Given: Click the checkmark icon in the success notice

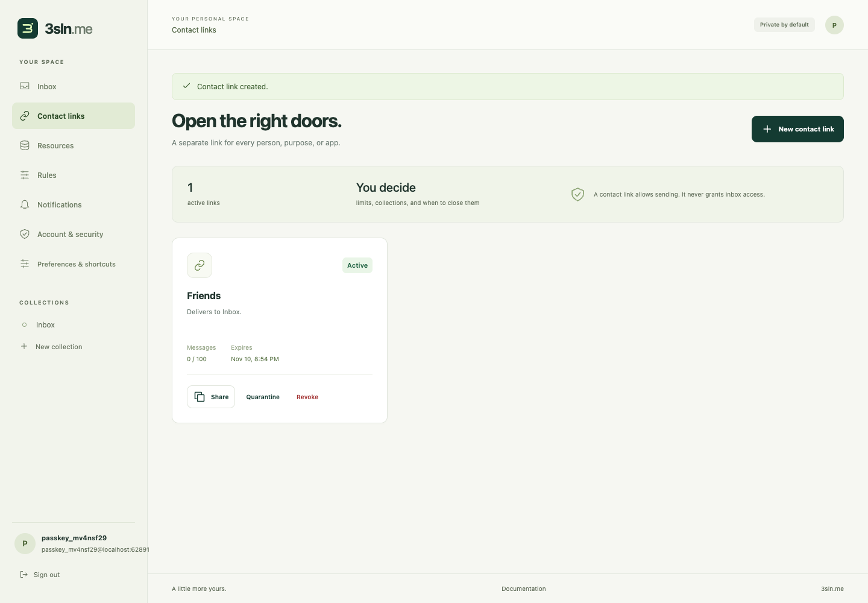Looking at the screenshot, I should click(x=187, y=86).
